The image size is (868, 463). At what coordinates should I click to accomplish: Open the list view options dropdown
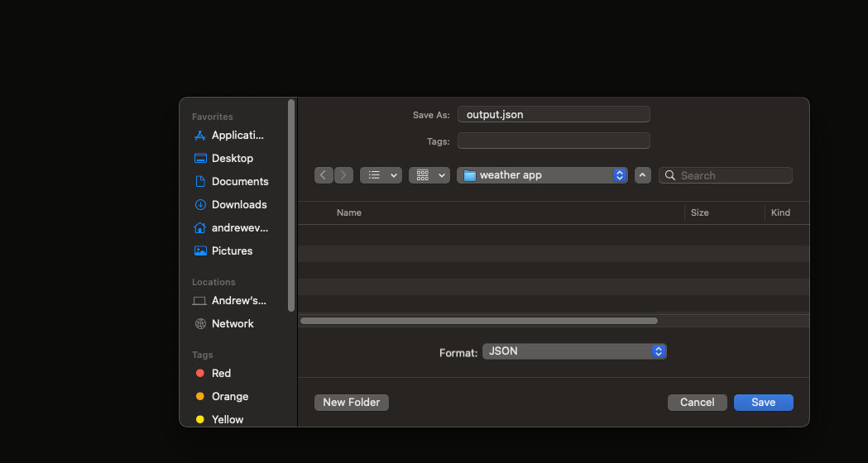point(381,175)
